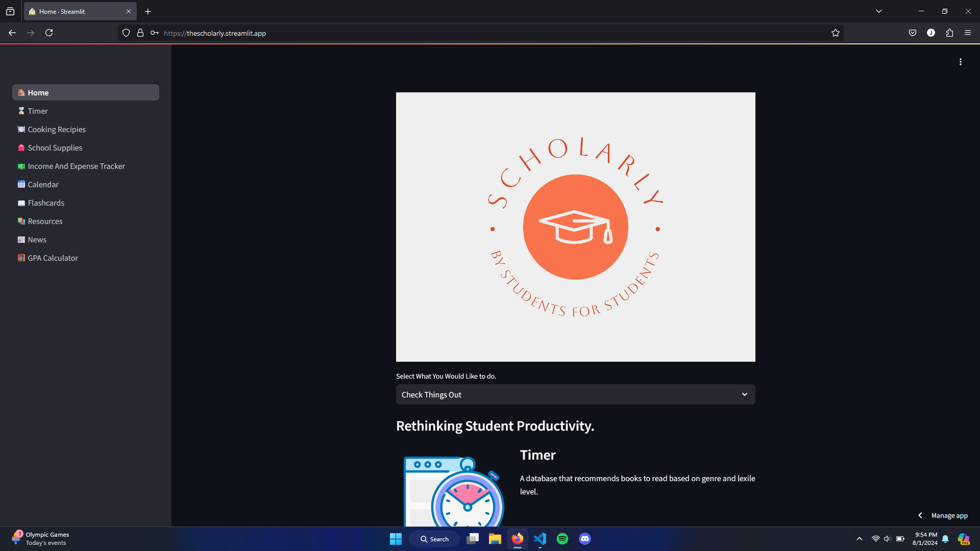Reload the current browser page
The width and height of the screenshot is (980, 551).
pos(49,33)
